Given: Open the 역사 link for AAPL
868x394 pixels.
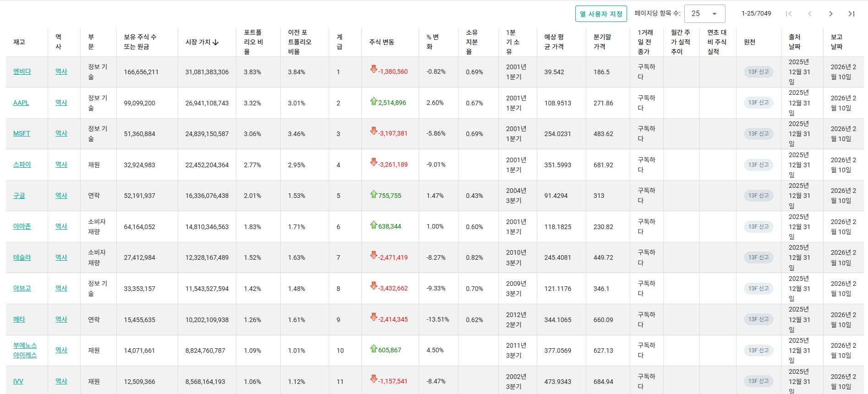Looking at the screenshot, I should coord(61,103).
